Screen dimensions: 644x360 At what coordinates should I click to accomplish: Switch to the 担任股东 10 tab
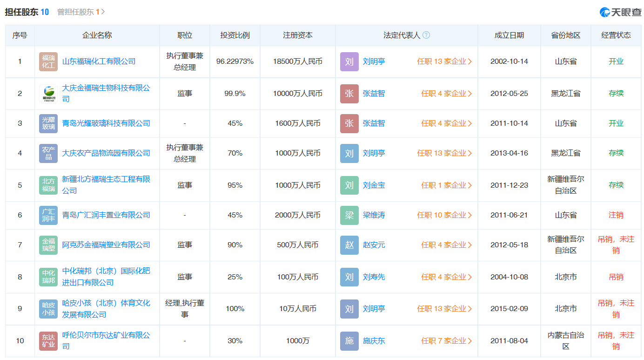pyautogui.click(x=27, y=12)
